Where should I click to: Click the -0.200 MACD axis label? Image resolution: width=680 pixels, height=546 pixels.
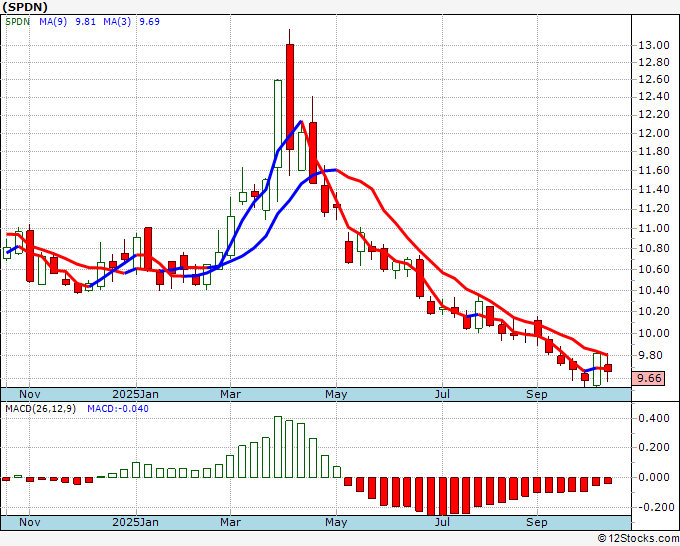(x=654, y=507)
